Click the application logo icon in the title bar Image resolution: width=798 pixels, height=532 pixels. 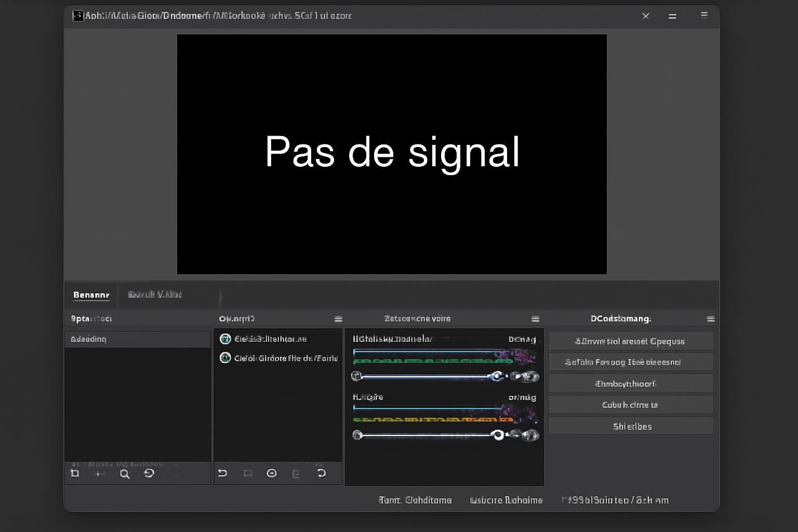pos(78,16)
